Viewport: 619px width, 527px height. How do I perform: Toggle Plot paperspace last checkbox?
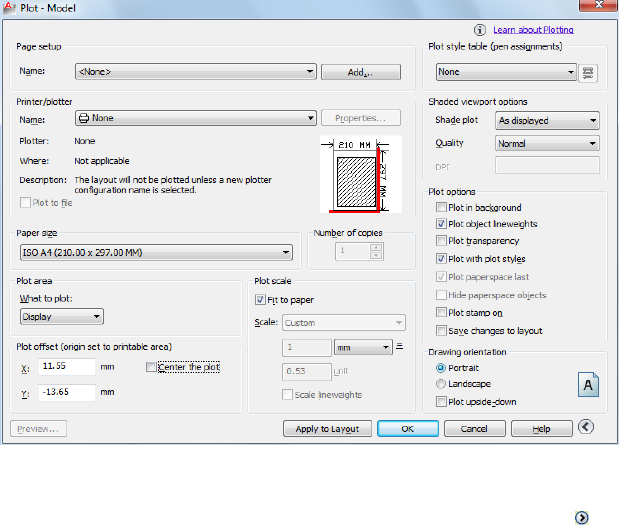pyautogui.click(x=441, y=277)
